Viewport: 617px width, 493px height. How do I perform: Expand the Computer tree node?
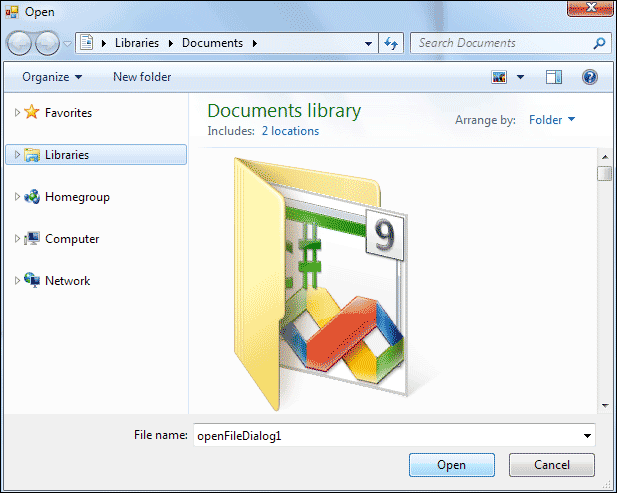coord(17,238)
